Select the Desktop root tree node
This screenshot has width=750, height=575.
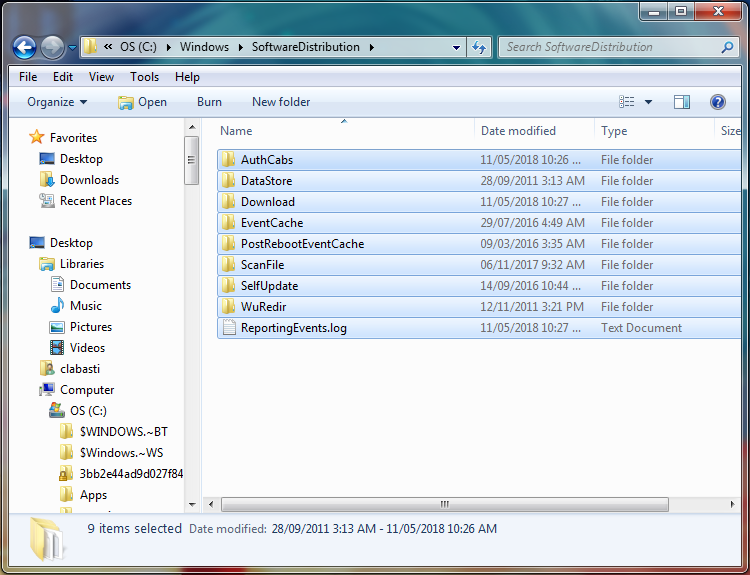[x=61, y=243]
